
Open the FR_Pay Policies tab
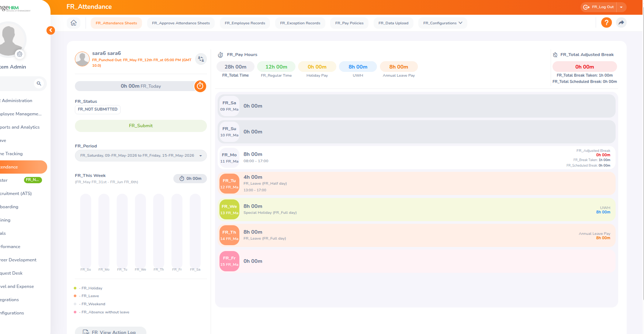349,23
